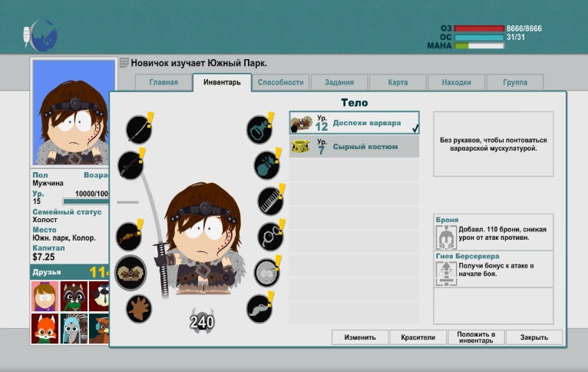Switch to the Главная tab

click(x=164, y=82)
